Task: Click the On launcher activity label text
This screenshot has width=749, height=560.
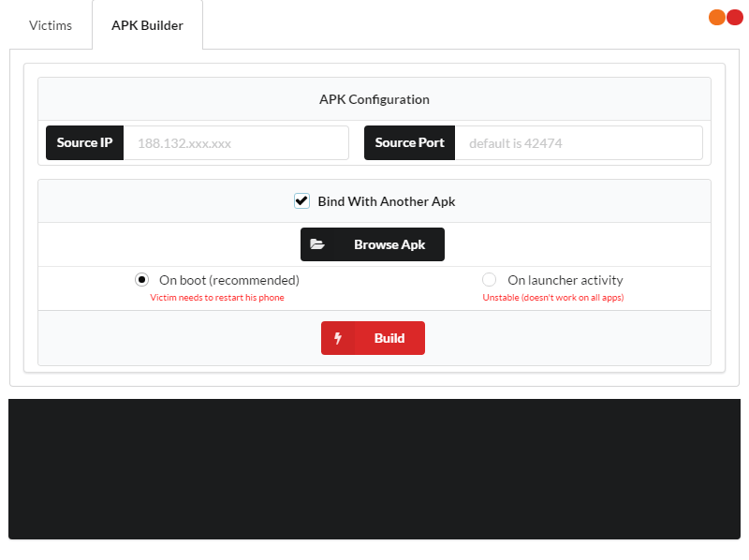Action: tap(565, 280)
